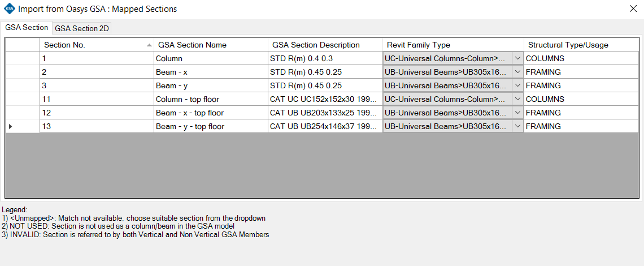Select row header for section 11
644x266 pixels.
click(x=23, y=99)
